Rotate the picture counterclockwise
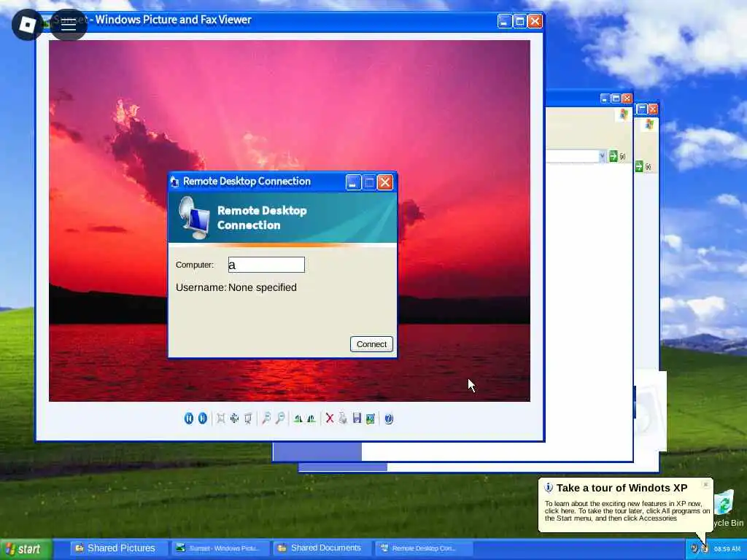This screenshot has width=747, height=560. coord(311,419)
